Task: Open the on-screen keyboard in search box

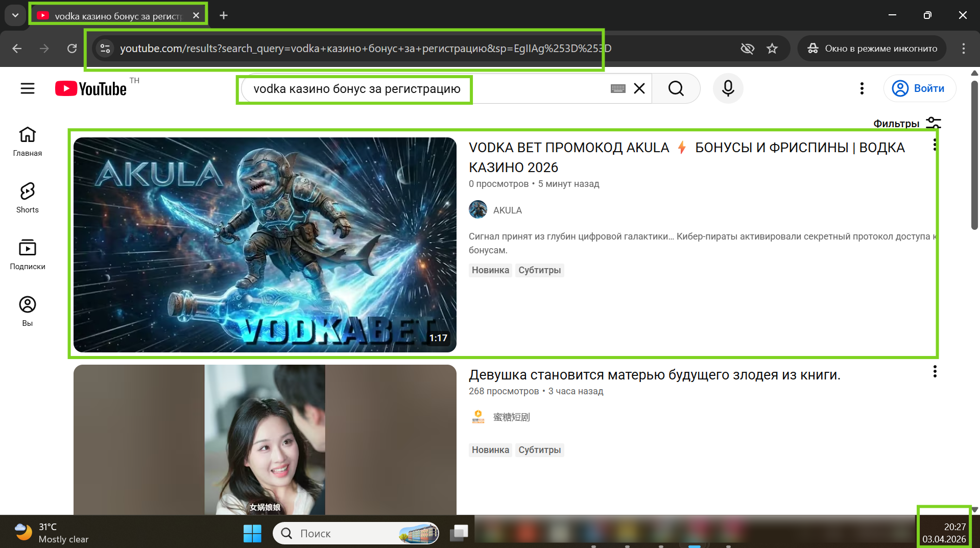Action: click(618, 88)
